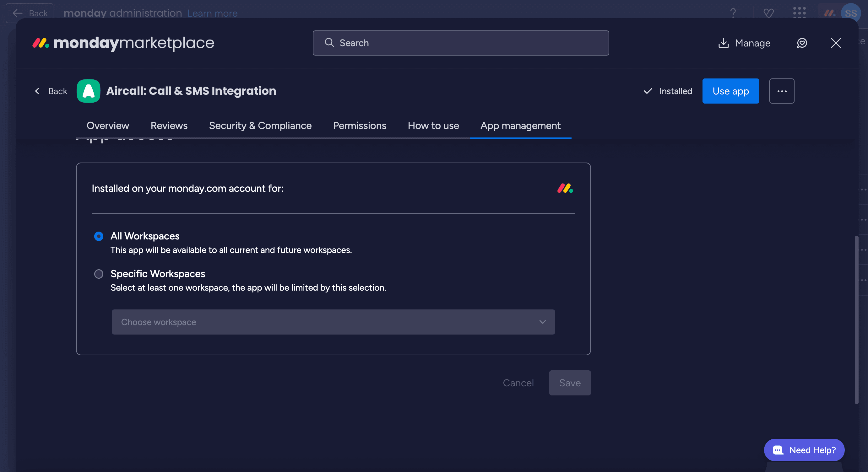The height and width of the screenshot is (472, 868).
Task: Click the Use app button
Action: 730,91
